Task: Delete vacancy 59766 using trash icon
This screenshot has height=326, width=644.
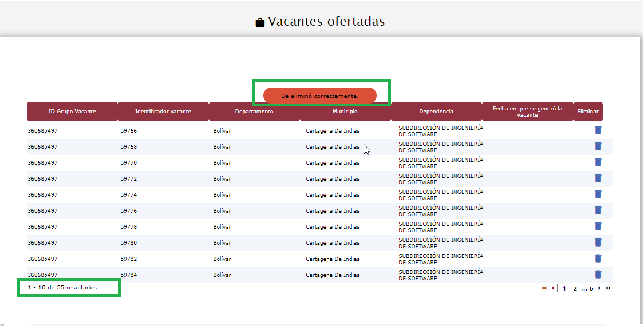Action: coord(598,130)
